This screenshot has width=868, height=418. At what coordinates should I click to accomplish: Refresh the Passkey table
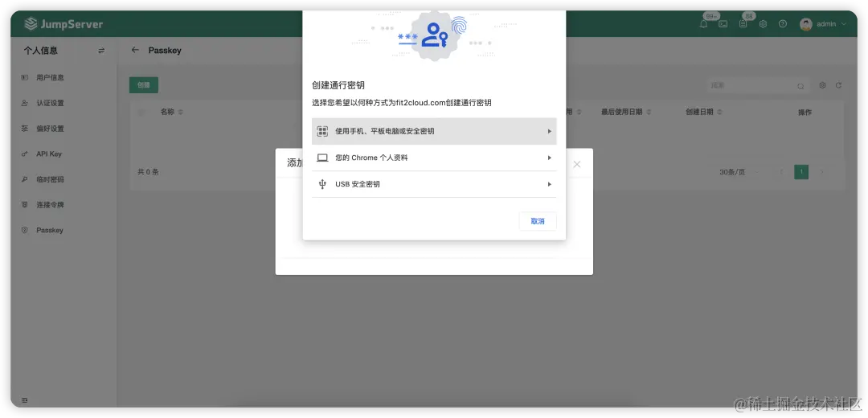tap(838, 86)
